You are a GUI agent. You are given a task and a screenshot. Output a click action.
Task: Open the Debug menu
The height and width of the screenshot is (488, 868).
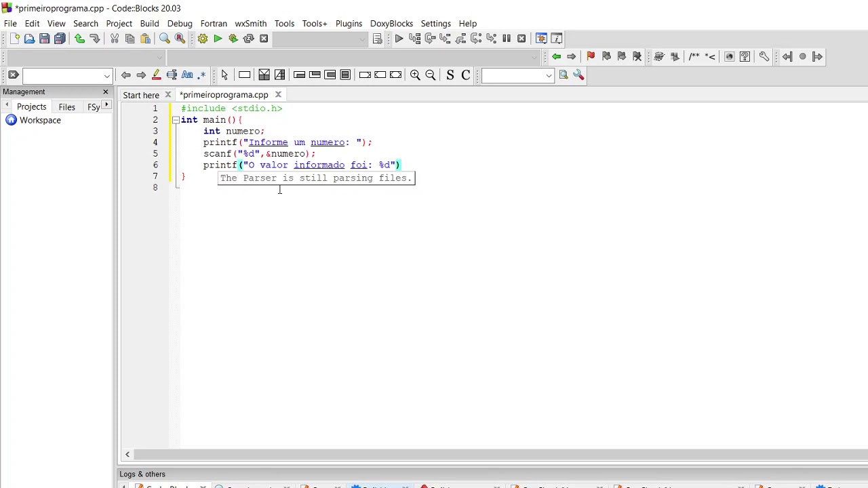(x=180, y=23)
